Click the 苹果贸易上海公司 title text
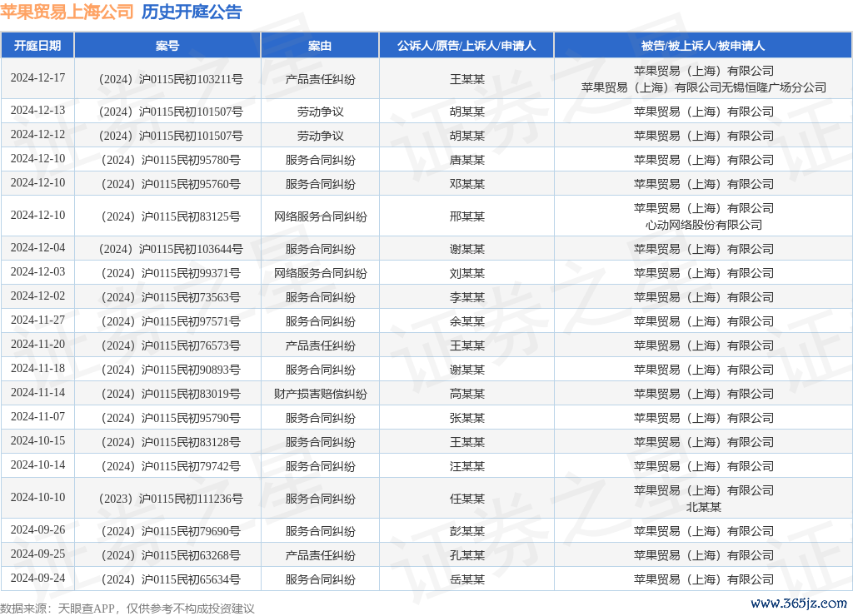The width and height of the screenshot is (853, 616). coord(67,12)
